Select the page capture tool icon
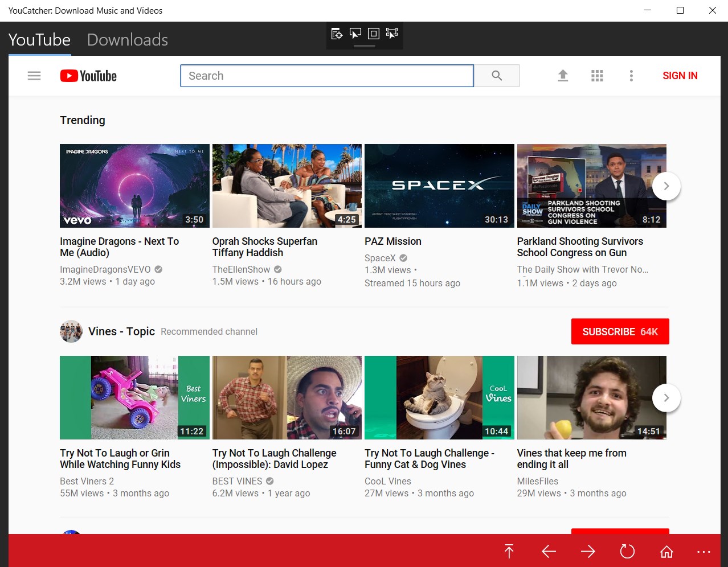Image resolution: width=728 pixels, height=567 pixels. (337, 33)
